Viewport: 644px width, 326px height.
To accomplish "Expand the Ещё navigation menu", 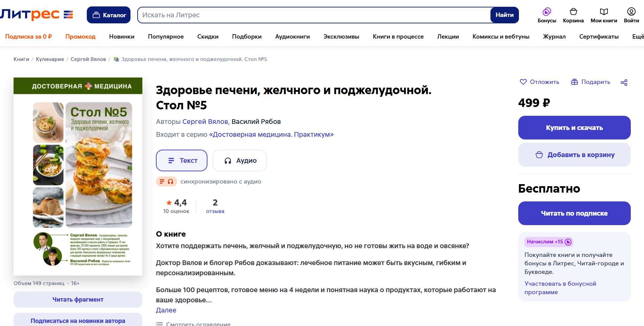I will [638, 37].
